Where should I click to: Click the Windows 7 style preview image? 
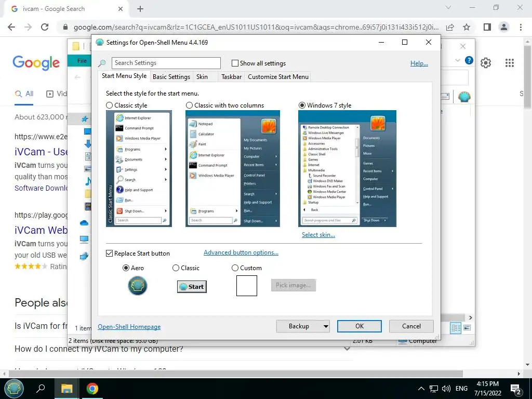pyautogui.click(x=347, y=168)
